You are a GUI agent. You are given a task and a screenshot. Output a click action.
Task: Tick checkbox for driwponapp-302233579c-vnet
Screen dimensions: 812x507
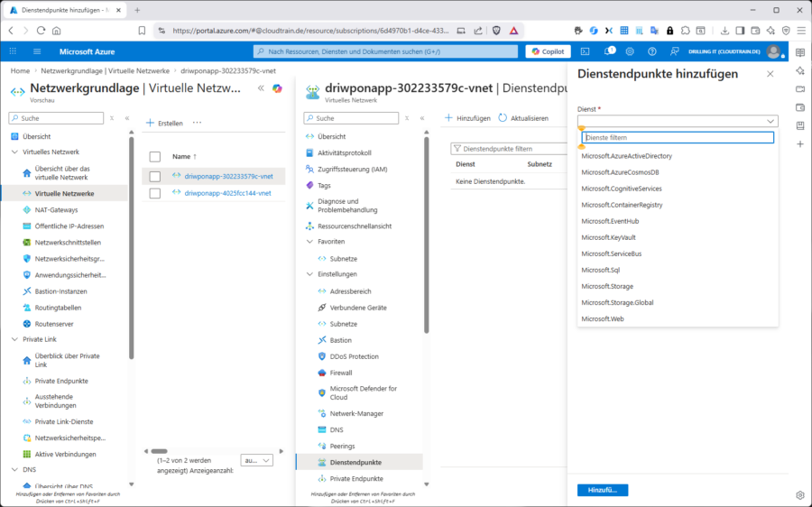(155, 177)
